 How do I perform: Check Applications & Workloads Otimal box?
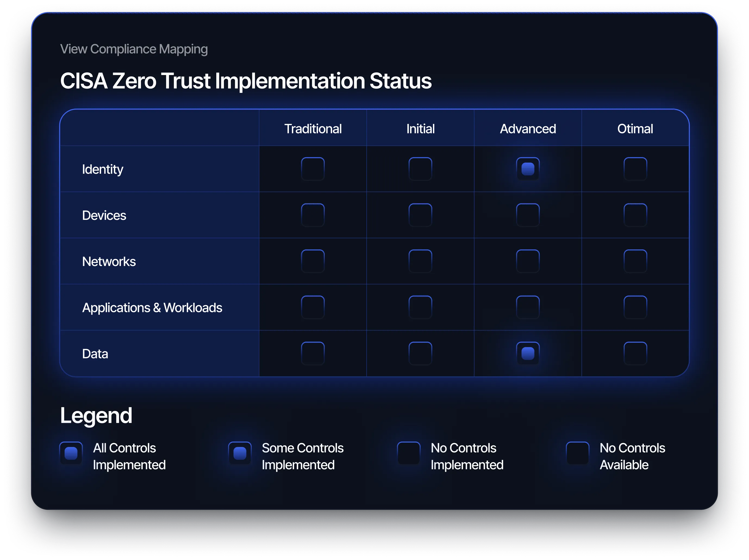point(635,307)
